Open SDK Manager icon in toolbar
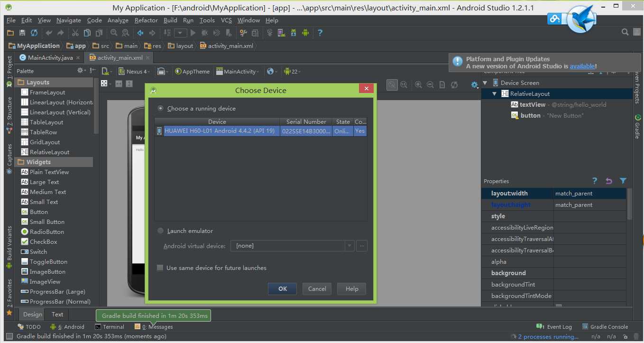The width and height of the screenshot is (644, 343). coord(294,33)
